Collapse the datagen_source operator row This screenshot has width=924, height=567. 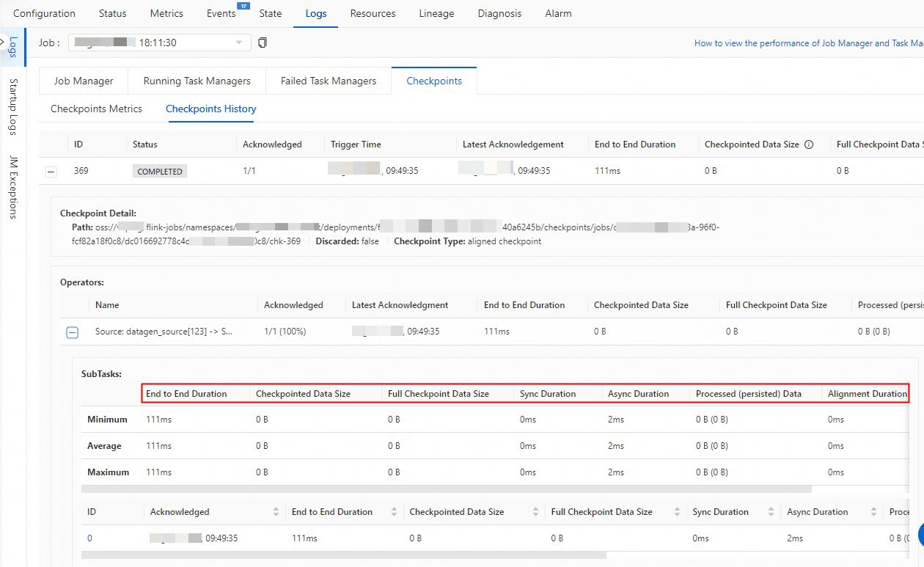(x=72, y=332)
